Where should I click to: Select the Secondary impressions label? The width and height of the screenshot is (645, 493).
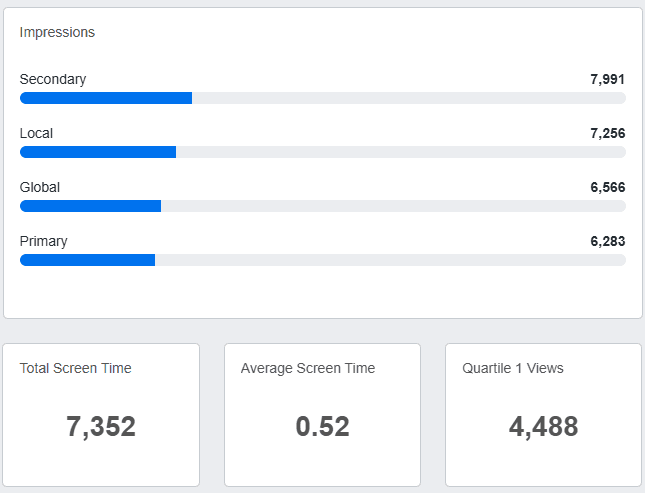(x=53, y=79)
